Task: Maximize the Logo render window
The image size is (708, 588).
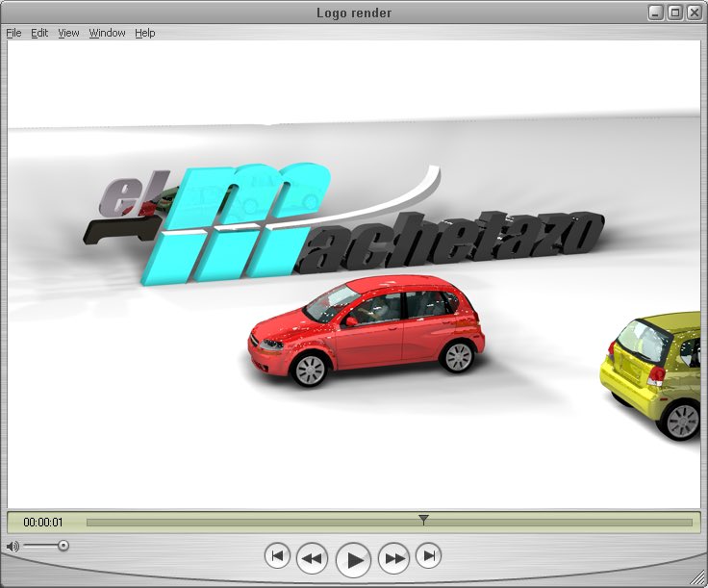Action: [x=675, y=13]
